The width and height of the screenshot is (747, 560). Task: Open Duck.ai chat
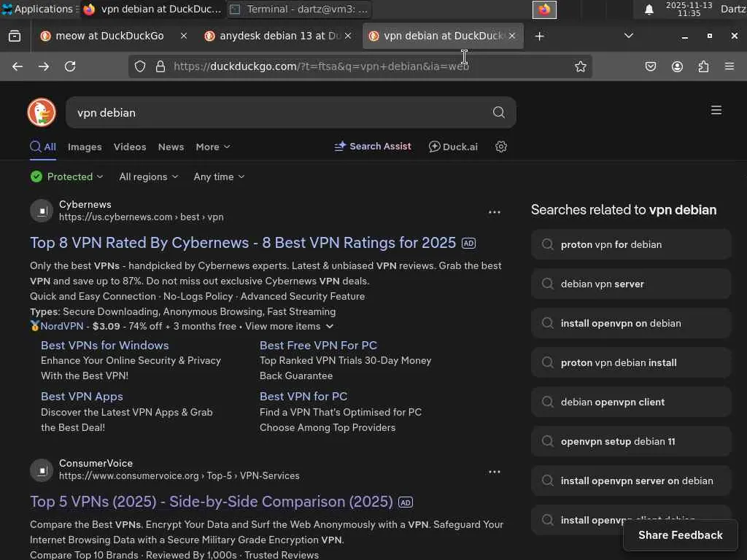453,147
